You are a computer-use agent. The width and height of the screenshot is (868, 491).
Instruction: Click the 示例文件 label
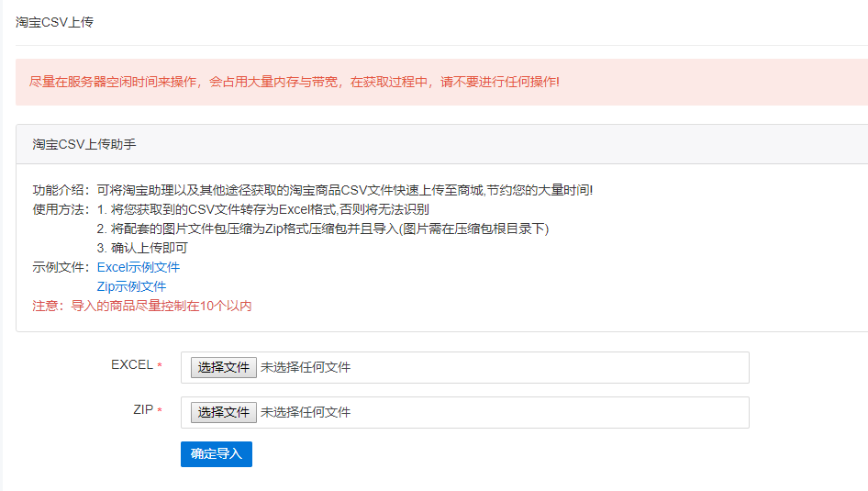pyautogui.click(x=61, y=267)
